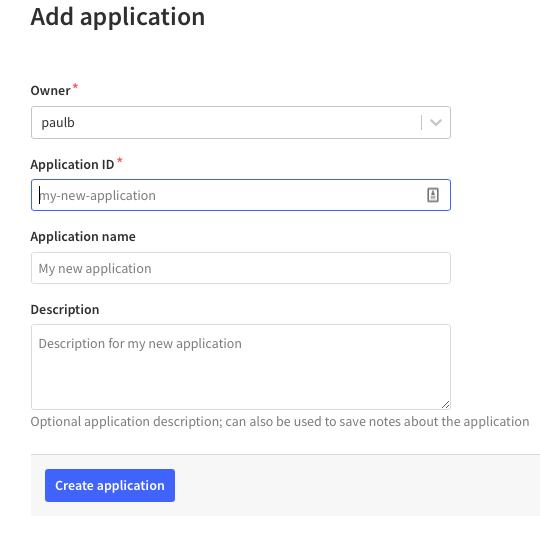This screenshot has width=540, height=535.
Task: Click the Create application button
Action: [110, 485]
